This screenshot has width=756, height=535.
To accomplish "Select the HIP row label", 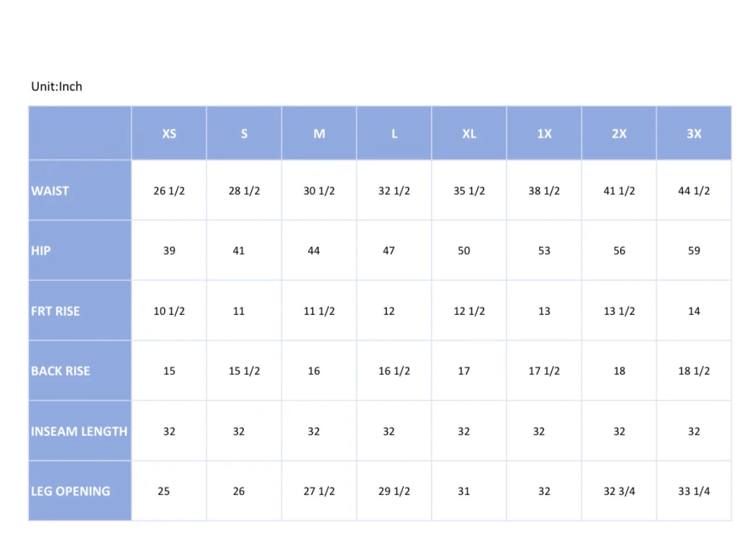I will coord(41,251).
